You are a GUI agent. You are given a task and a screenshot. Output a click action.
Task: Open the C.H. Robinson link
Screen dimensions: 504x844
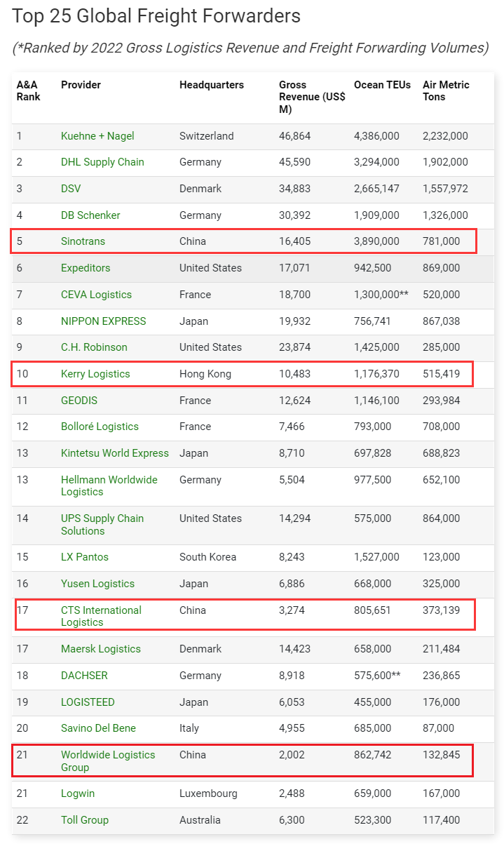tap(94, 347)
